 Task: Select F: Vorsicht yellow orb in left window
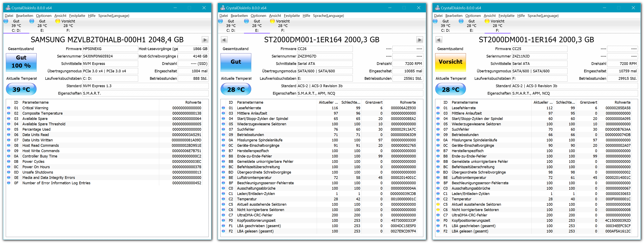(x=58, y=21)
